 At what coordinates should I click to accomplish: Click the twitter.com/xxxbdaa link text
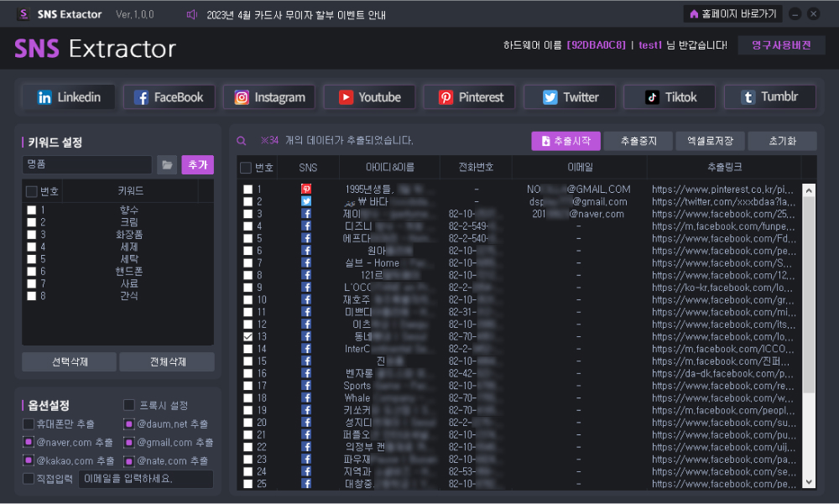[x=723, y=201]
